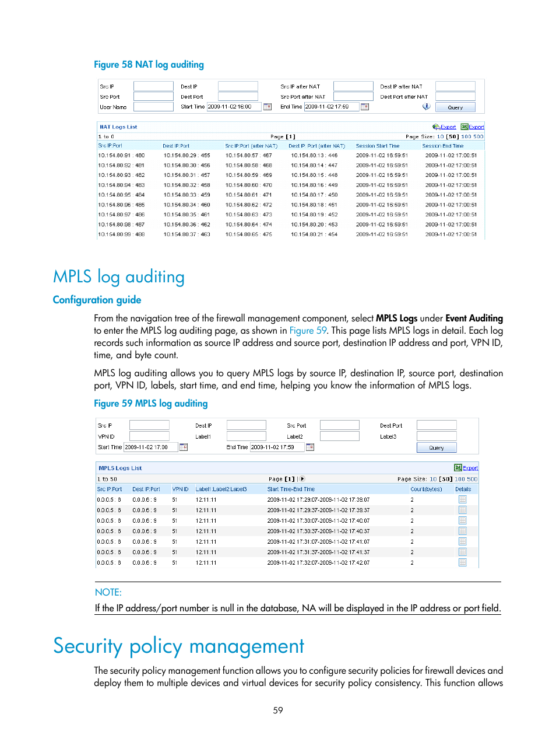Follow the Figure 59 link in paragraph

pos(308,331)
